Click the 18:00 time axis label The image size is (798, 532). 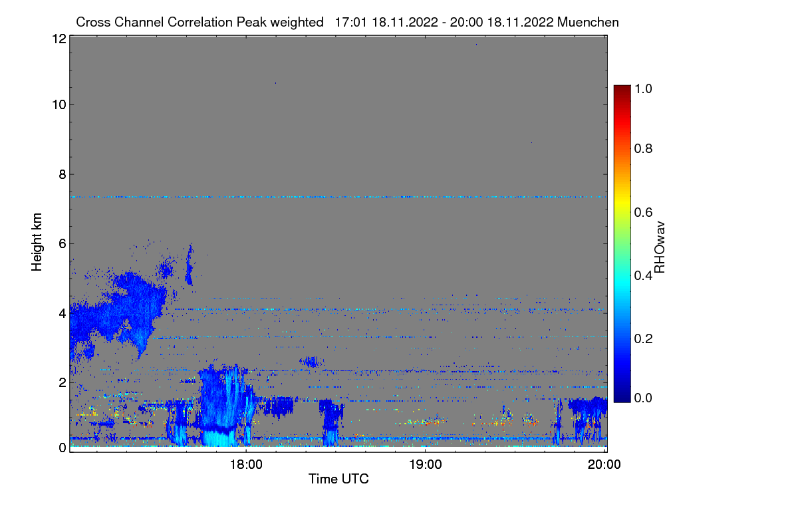click(x=246, y=465)
